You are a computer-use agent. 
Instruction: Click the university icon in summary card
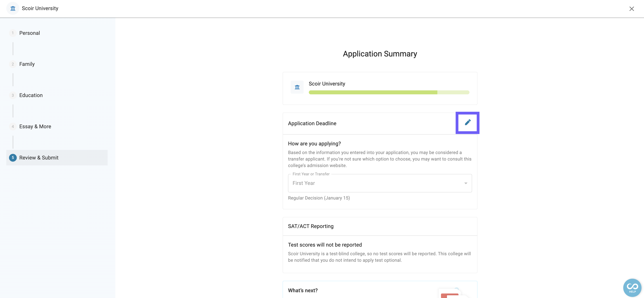coord(297,87)
